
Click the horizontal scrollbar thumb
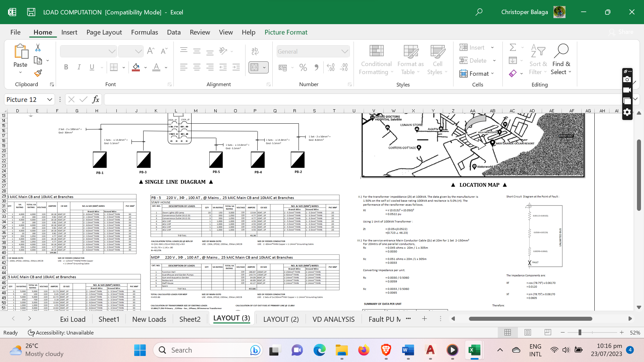[x=530, y=319]
